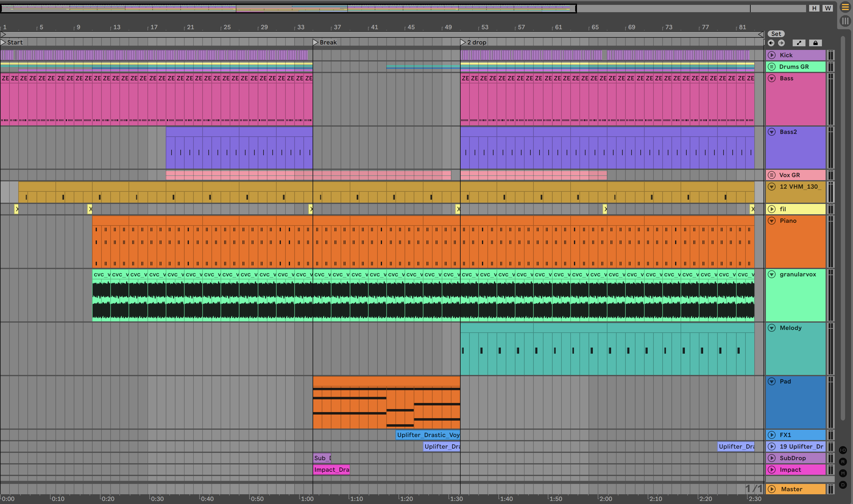Unfold the Impact track
The image size is (853, 504).
[772, 469]
